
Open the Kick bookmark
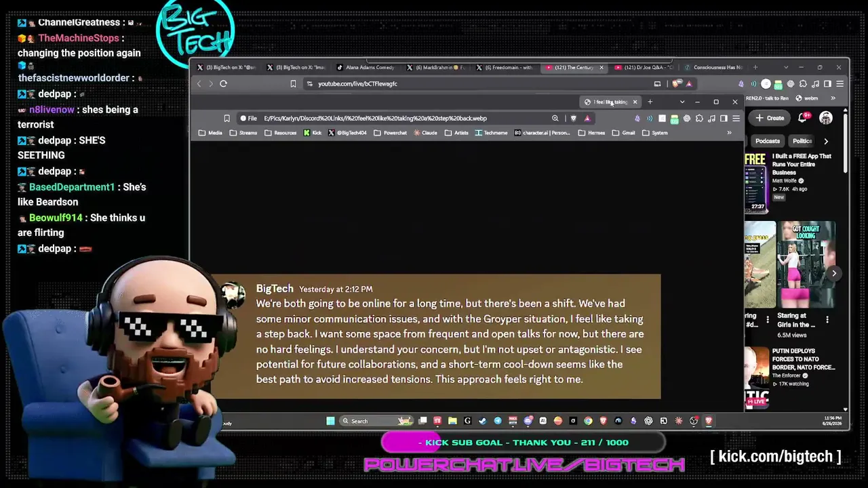313,133
